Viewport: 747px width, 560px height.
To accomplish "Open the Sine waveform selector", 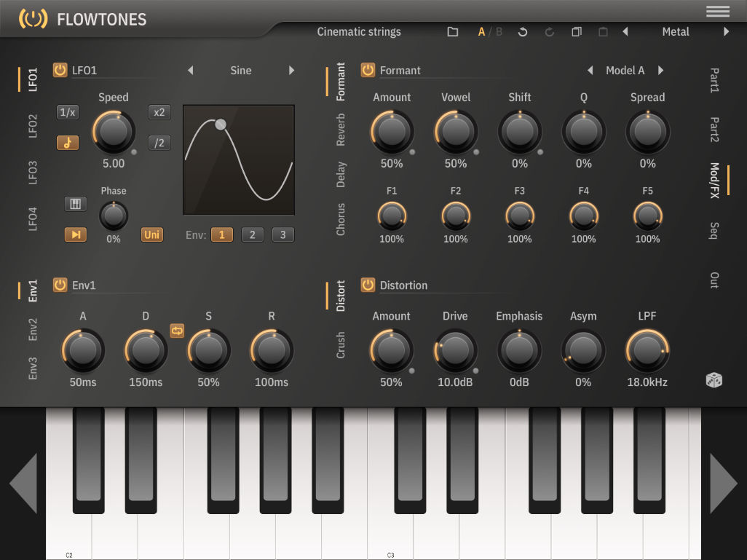I will pos(241,71).
